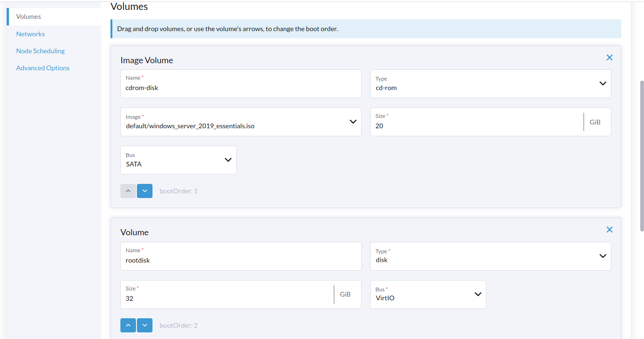Remove the Image Volume with X icon
The image size is (644, 339).
tap(610, 58)
